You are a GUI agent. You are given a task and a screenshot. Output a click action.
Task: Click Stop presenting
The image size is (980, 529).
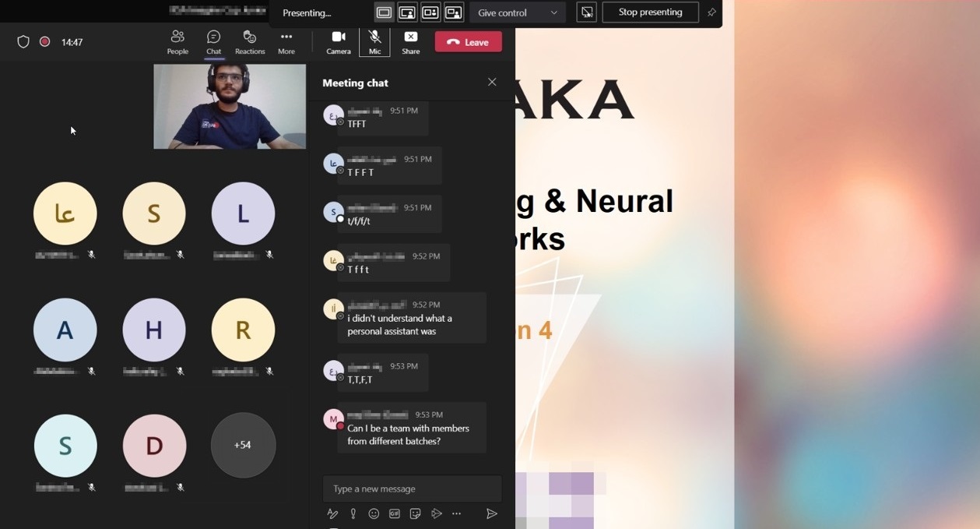pos(650,12)
